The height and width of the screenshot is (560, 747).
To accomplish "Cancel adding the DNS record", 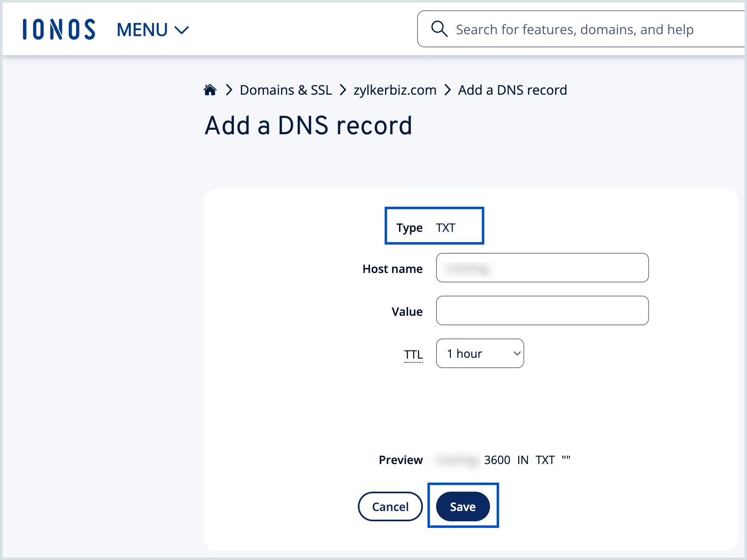I will pos(390,506).
